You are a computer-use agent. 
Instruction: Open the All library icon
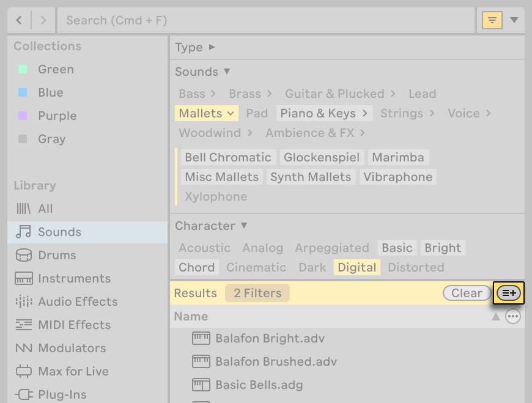pos(23,209)
